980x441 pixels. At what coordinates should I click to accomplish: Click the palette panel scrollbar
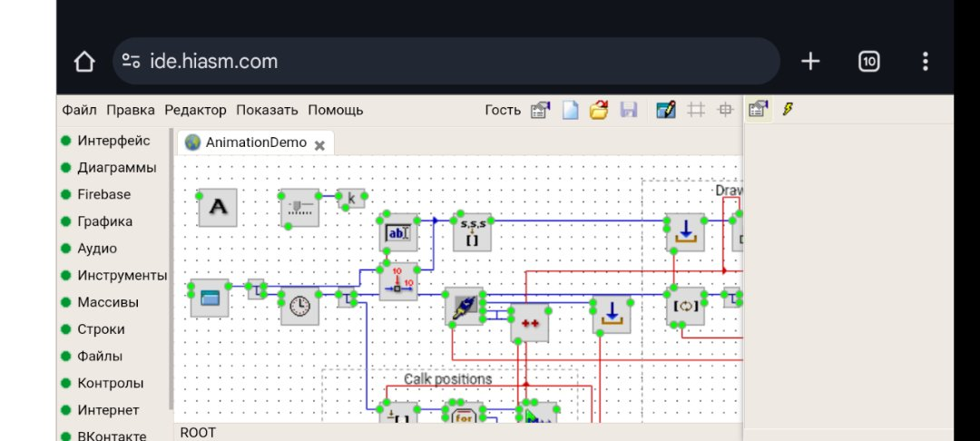[171, 269]
